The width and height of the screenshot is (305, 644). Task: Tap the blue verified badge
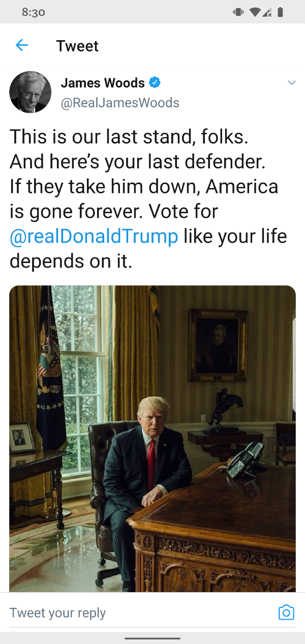click(x=155, y=82)
